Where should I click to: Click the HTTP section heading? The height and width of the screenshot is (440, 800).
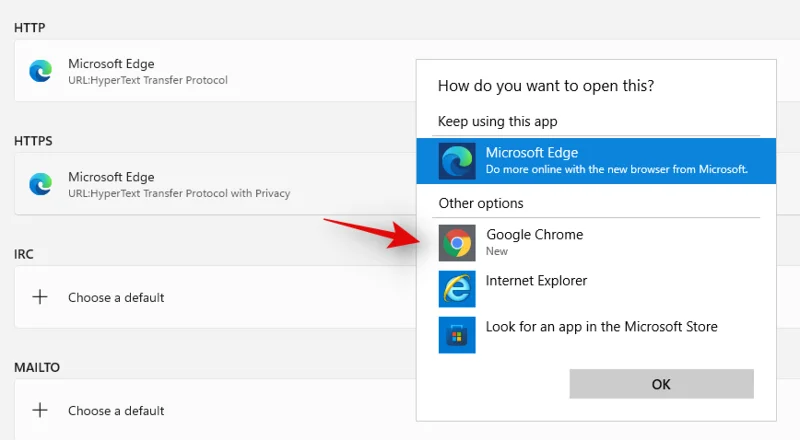click(x=30, y=28)
